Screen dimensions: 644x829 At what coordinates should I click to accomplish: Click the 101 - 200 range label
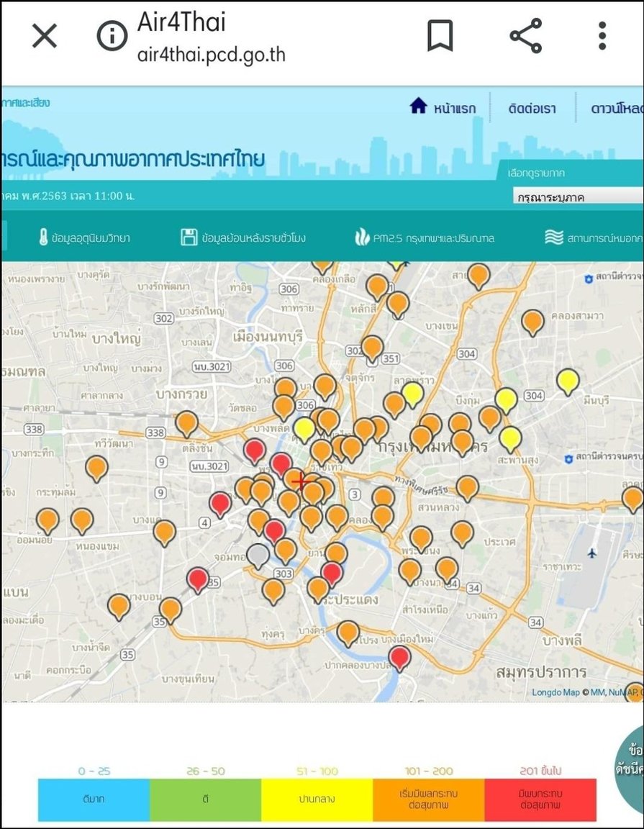click(x=429, y=771)
